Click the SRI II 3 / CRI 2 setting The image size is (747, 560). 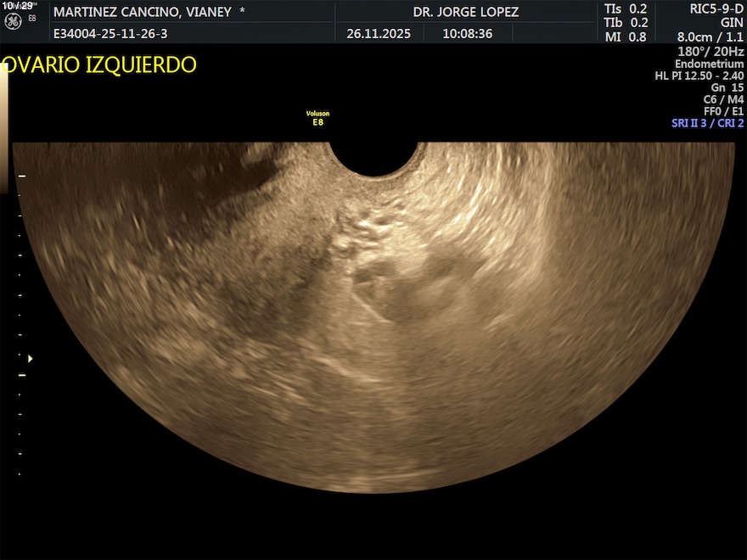[x=707, y=123]
